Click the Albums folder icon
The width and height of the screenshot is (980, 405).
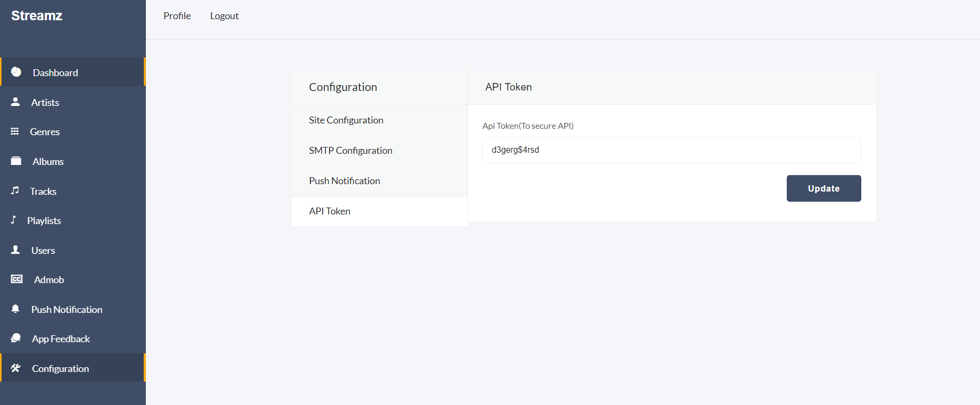16,161
